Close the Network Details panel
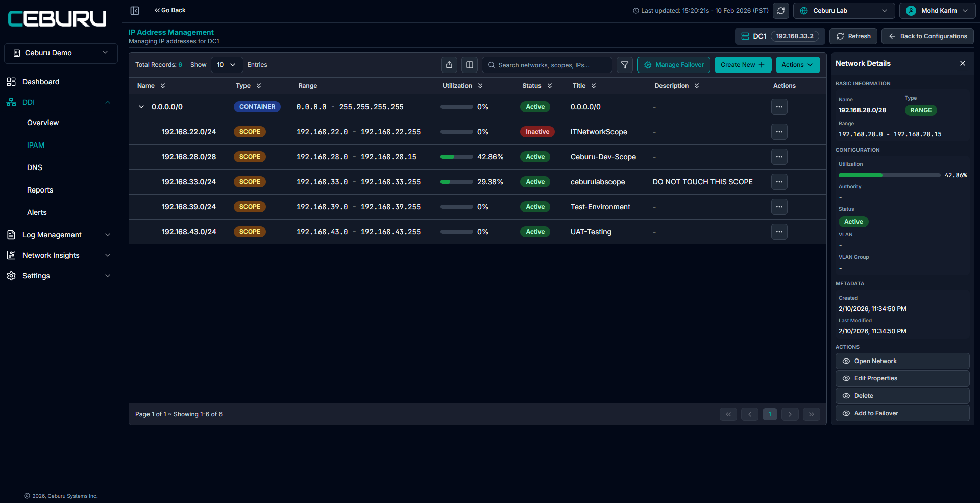The height and width of the screenshot is (503, 980). point(963,63)
